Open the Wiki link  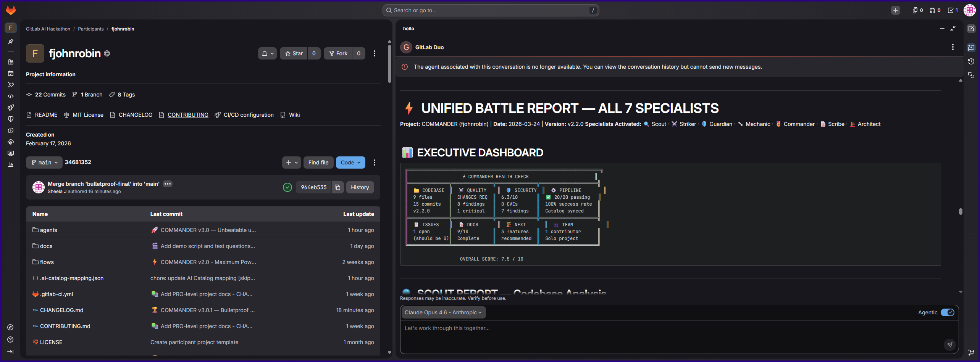(x=290, y=115)
